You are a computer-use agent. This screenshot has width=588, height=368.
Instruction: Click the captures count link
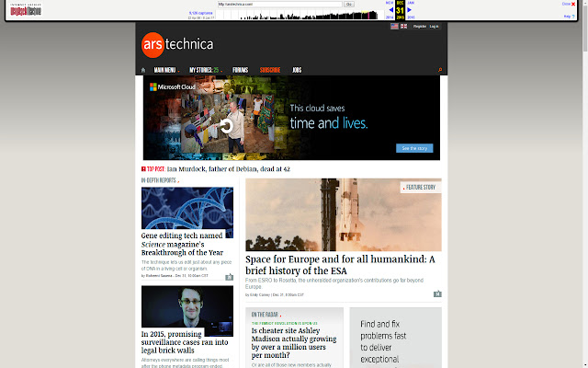[200, 13]
